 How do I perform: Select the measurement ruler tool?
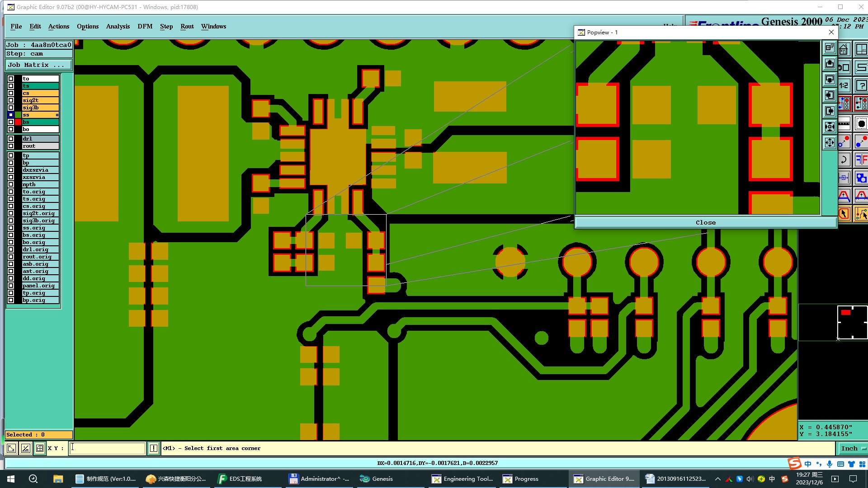(844, 123)
